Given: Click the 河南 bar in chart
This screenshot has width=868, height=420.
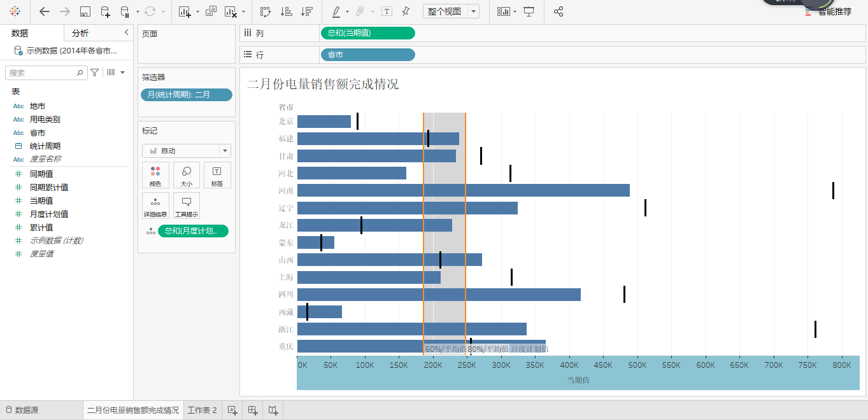Looking at the screenshot, I should [464, 190].
